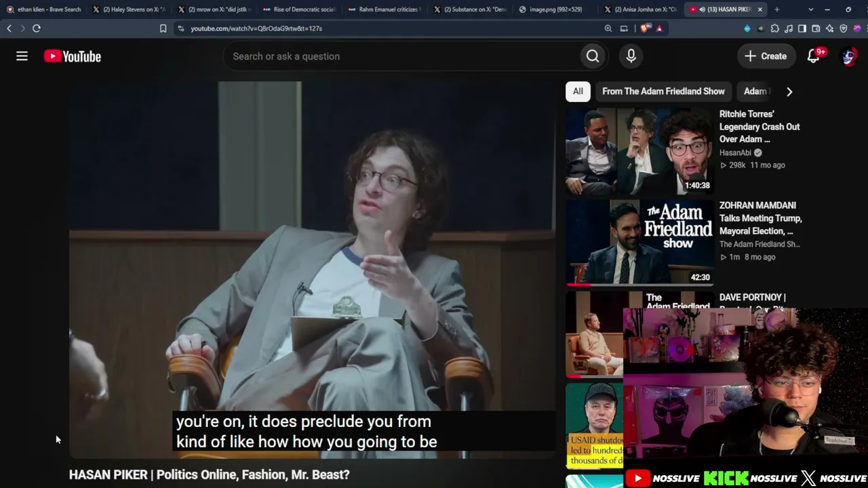This screenshot has width=868, height=488.
Task: Open the media control music note icon
Action: [789, 28]
